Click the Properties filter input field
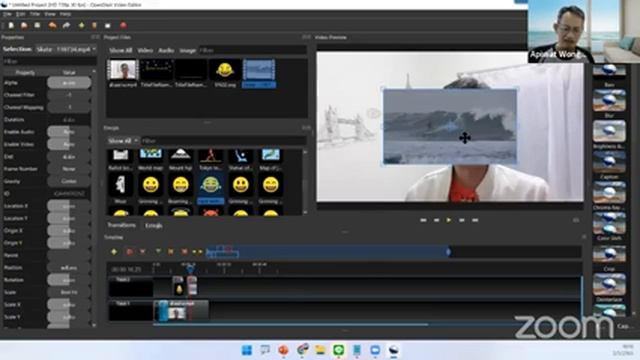The height and width of the screenshot is (360, 640). coord(50,61)
